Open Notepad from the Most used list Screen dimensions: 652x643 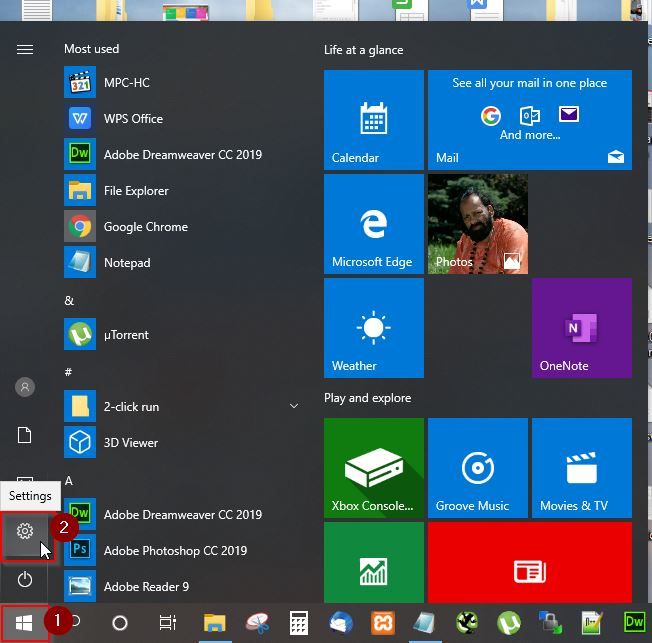(183, 262)
